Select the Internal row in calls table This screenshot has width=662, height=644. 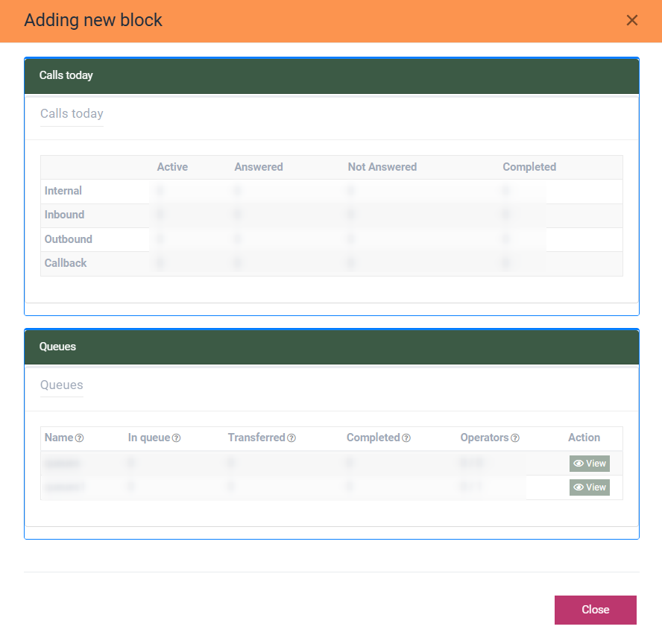coord(63,191)
